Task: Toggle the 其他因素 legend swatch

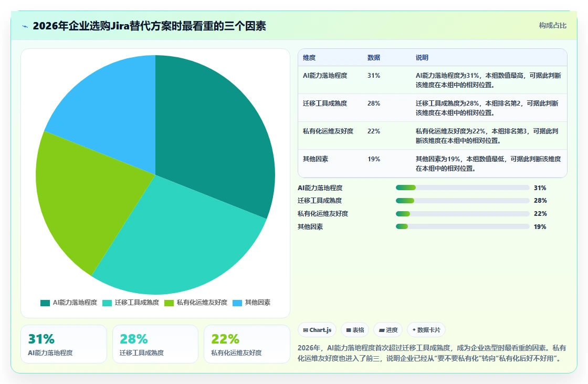Action: [237, 303]
